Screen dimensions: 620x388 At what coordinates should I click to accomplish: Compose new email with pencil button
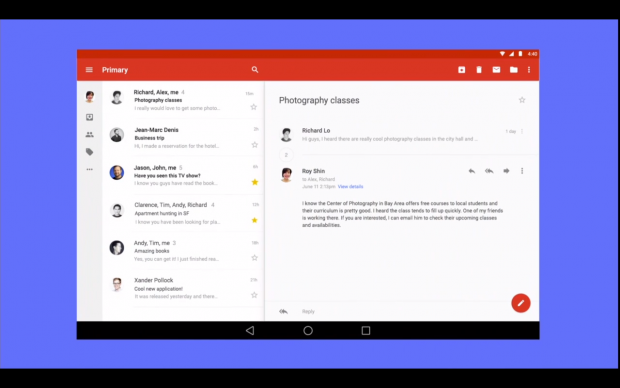click(521, 303)
